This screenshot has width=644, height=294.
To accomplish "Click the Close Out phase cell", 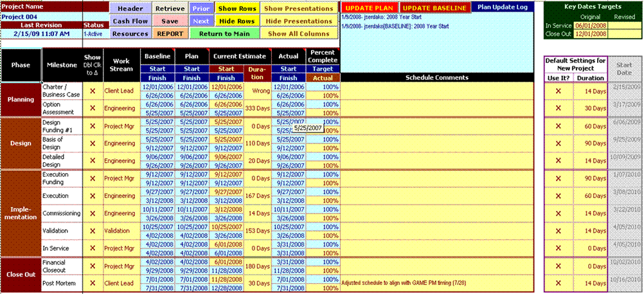I will [21, 275].
